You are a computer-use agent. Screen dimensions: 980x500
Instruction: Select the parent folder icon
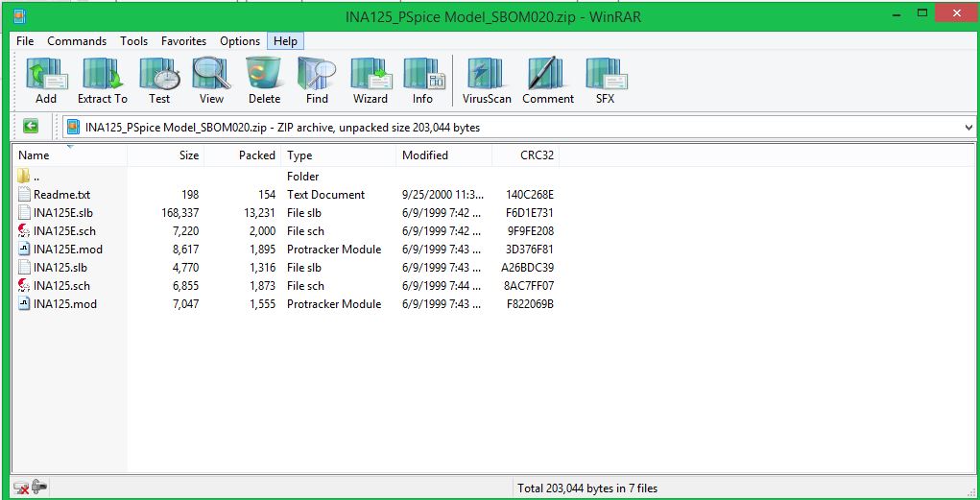pos(24,176)
